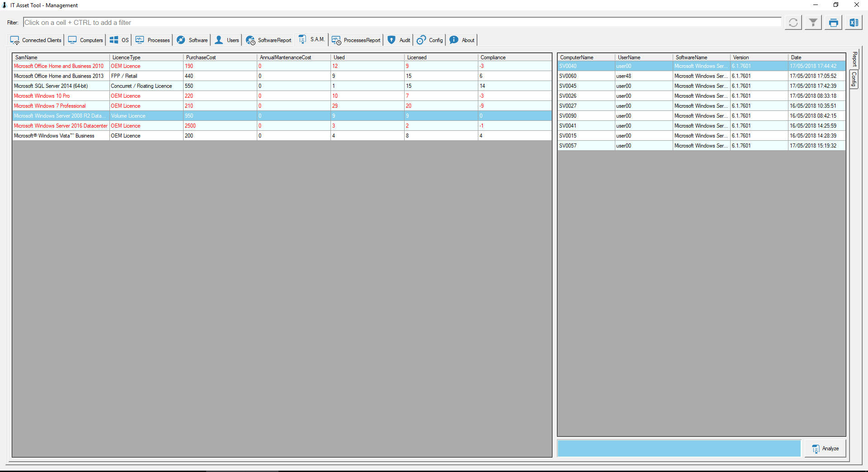Viewport: 868px width, 472px height.
Task: Click the filter funnel icon button
Action: pyautogui.click(x=813, y=22)
